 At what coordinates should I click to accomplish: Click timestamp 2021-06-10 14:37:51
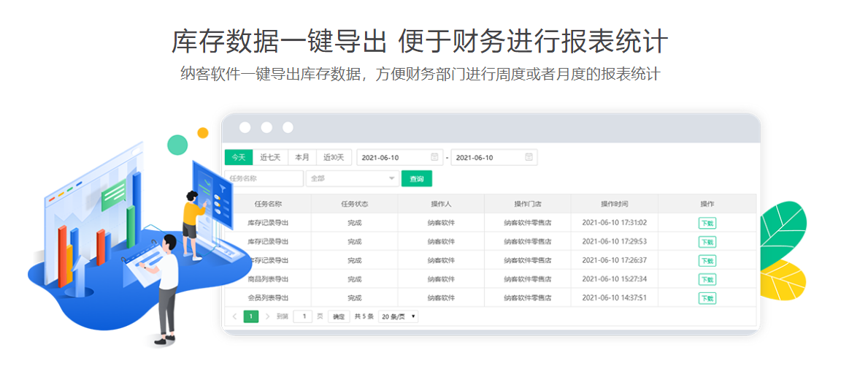pos(615,298)
